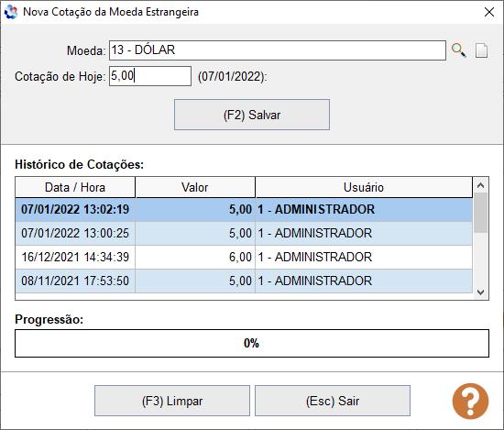Click the Usuário column header
The width and height of the screenshot is (504, 430).
[x=364, y=187]
